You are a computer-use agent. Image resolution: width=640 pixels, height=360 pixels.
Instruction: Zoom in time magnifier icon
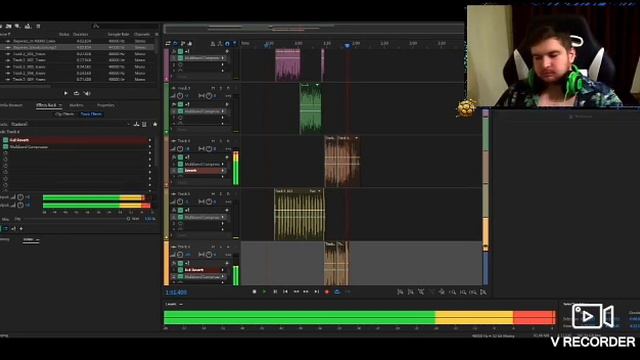pyautogui.click(x=452, y=292)
